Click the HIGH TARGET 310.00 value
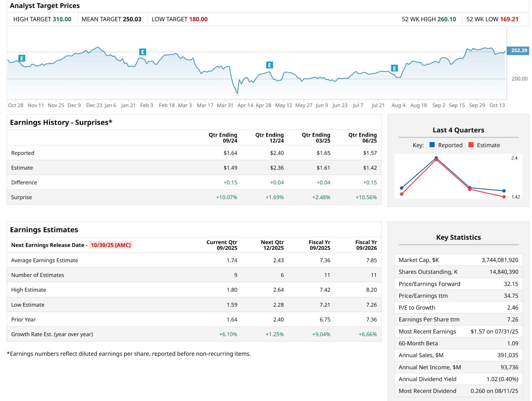This screenshot has width=532, height=401. click(62, 19)
